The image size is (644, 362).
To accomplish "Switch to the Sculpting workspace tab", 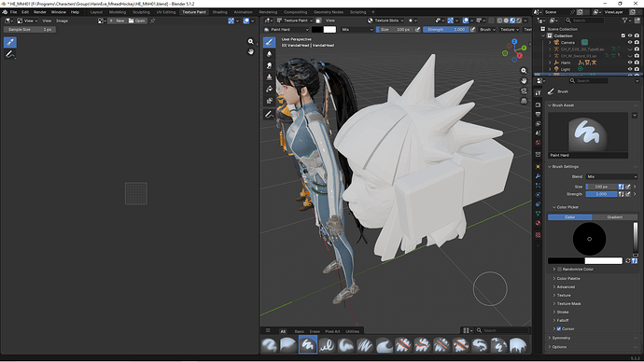I will pyautogui.click(x=141, y=12).
